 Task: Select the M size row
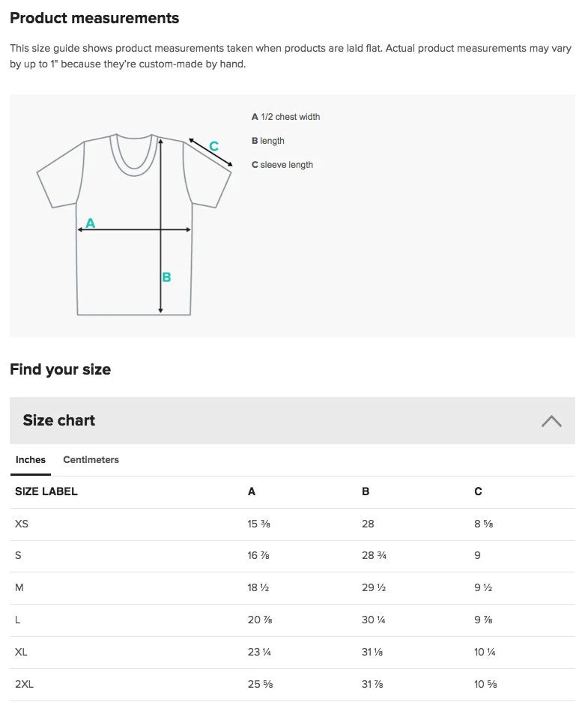coord(20,587)
